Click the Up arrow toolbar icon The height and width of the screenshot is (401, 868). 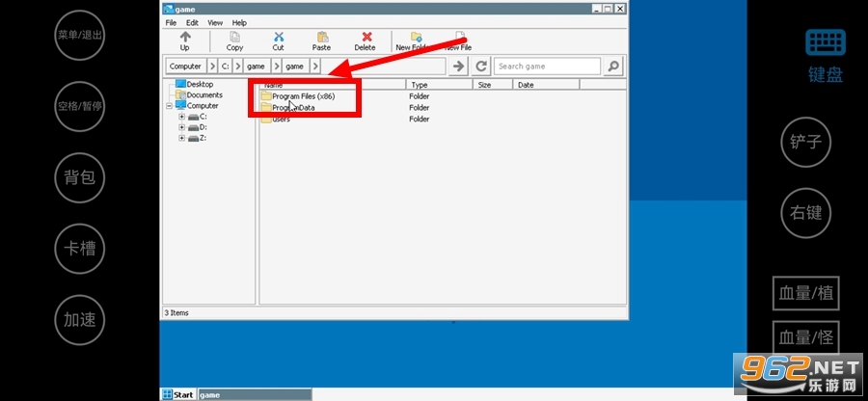[x=185, y=37]
